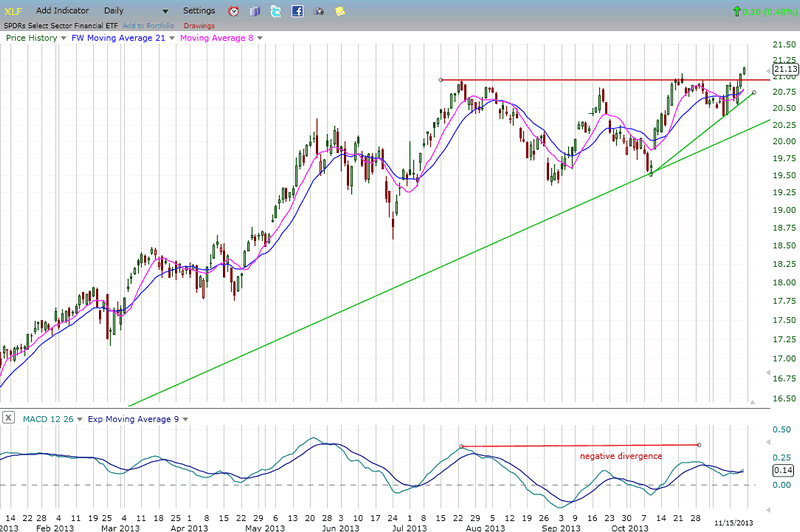The image size is (800, 532).
Task: Share chart via Twitter icon
Action: 277,11
